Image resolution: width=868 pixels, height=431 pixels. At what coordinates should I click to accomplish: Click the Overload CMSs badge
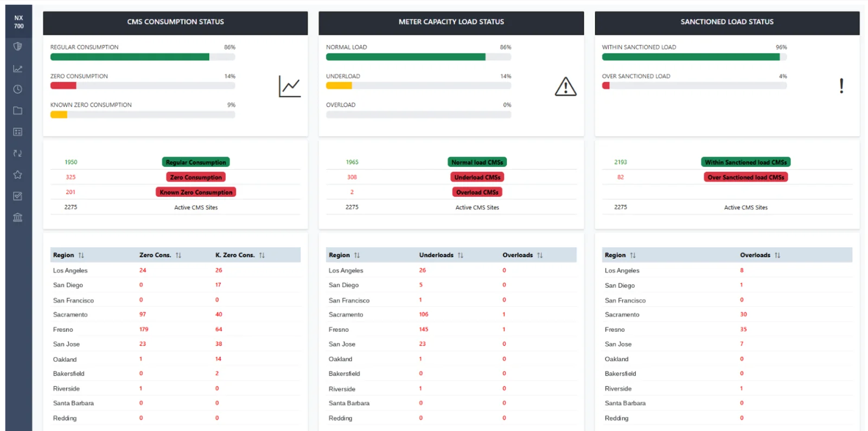pyautogui.click(x=477, y=192)
